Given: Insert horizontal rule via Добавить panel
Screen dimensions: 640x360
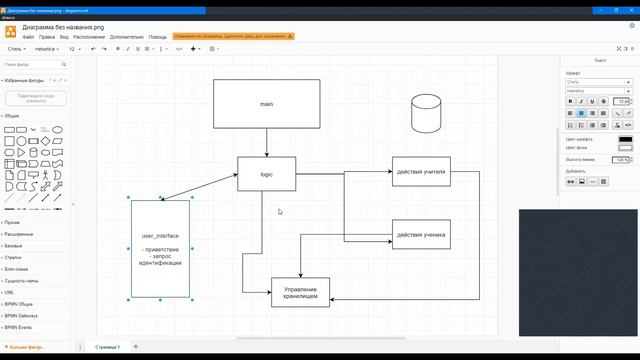Looking at the screenshot, I should (x=593, y=182).
